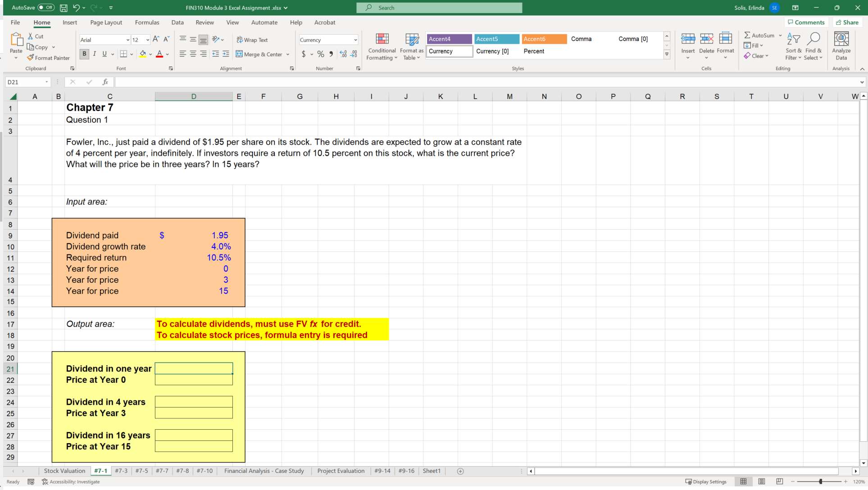Image resolution: width=868 pixels, height=490 pixels.
Task: Increase font size with larger A icon
Action: pyautogui.click(x=156, y=39)
